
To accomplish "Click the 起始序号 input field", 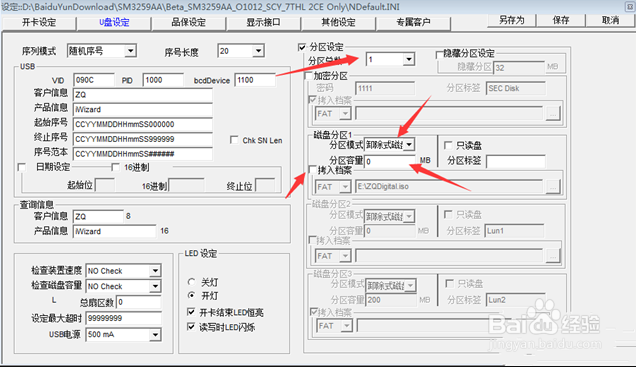I will [143, 124].
